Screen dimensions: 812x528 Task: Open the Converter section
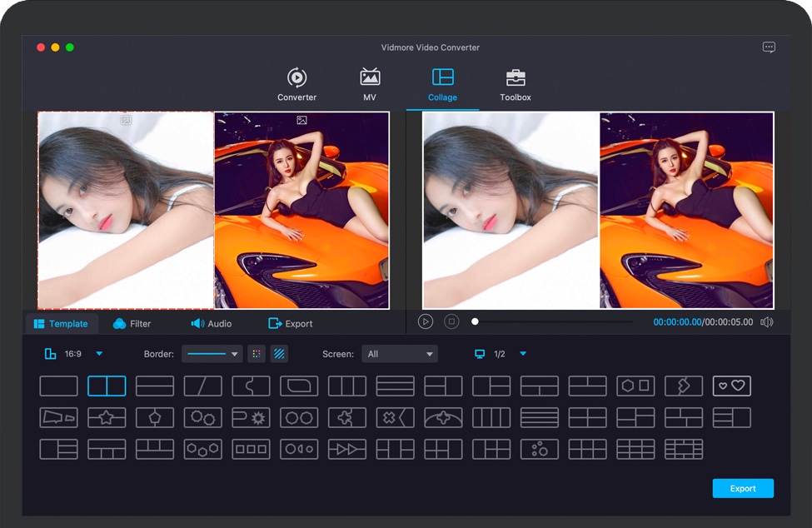296,85
